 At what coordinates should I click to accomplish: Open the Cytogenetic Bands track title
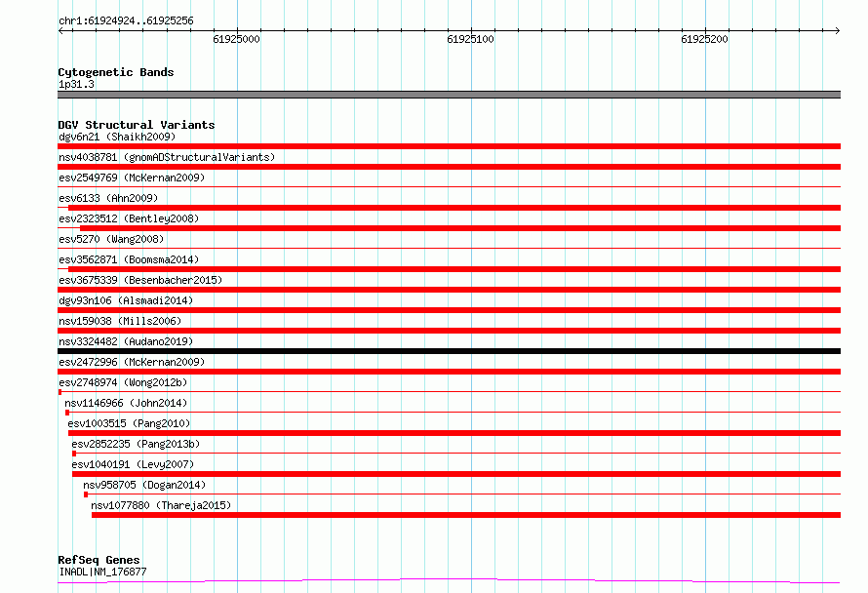[x=116, y=72]
